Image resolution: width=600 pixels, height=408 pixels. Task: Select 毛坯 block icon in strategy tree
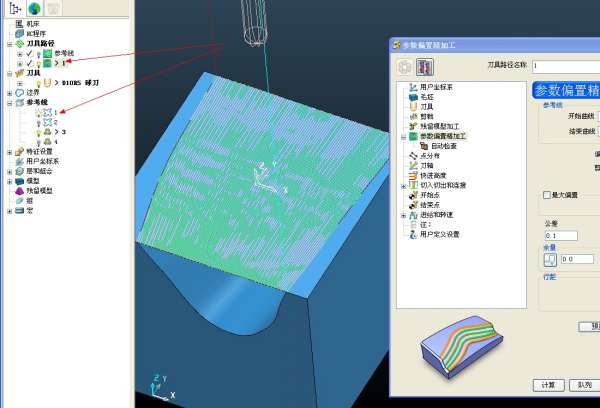point(413,97)
